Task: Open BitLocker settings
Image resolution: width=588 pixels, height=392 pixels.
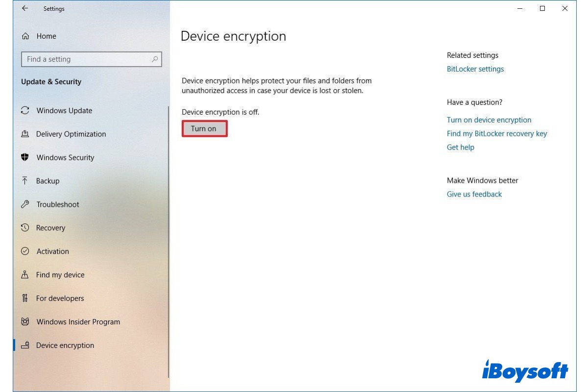Action: [x=475, y=69]
